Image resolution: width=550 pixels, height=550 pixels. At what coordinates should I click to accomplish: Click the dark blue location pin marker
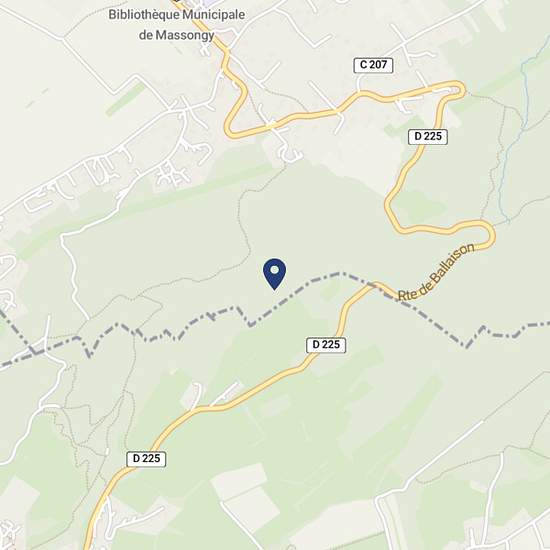click(x=274, y=274)
